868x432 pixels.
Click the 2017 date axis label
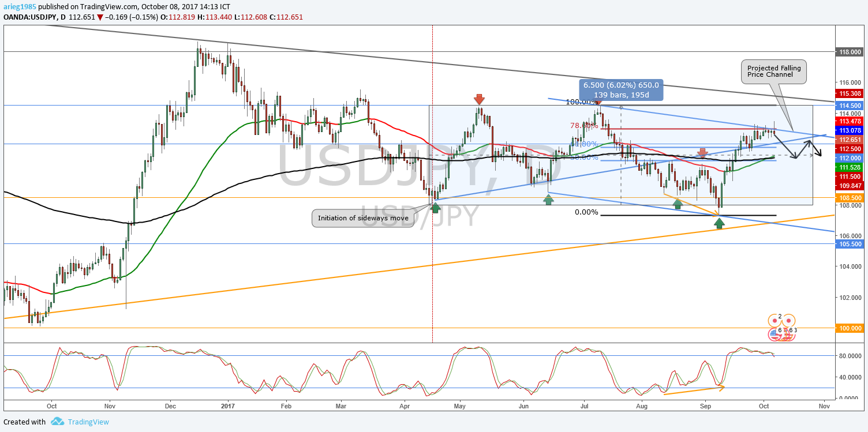tap(229, 406)
